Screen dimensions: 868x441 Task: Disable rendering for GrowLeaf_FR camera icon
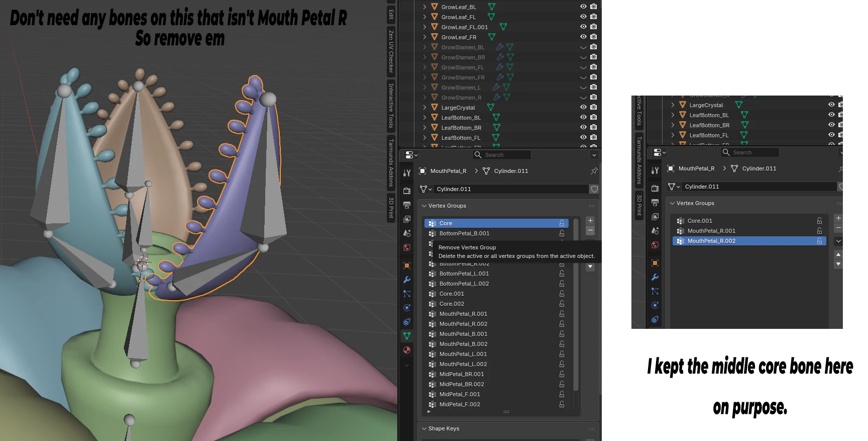coord(593,37)
